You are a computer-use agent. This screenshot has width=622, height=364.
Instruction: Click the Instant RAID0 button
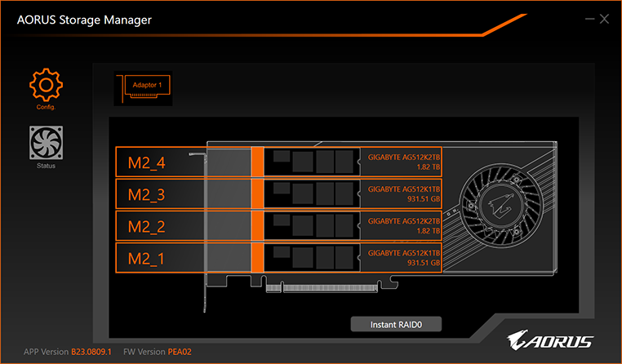[395, 324]
